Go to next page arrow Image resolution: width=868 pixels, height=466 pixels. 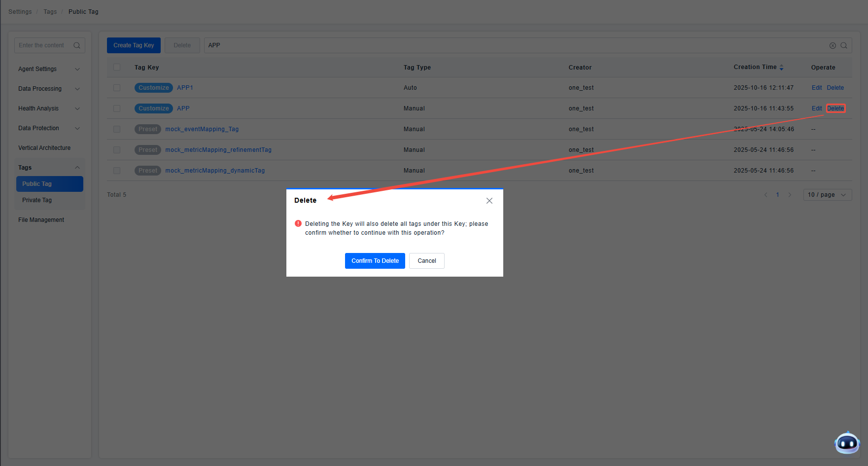[790, 195]
